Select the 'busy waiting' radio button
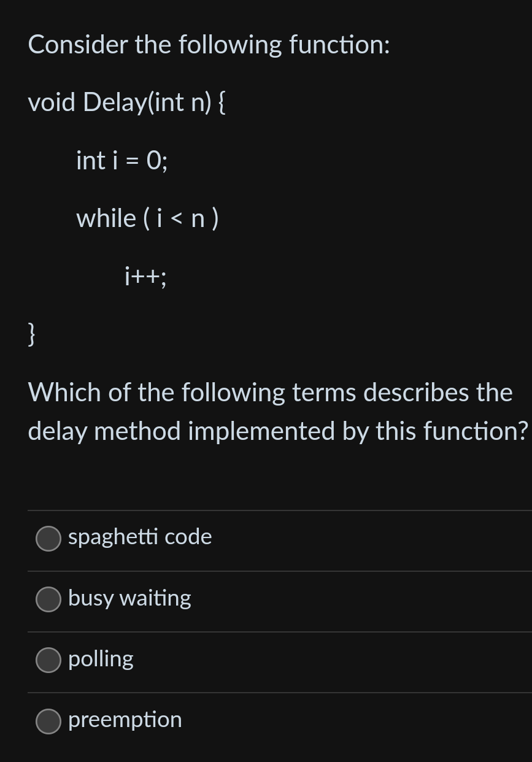 (x=48, y=599)
